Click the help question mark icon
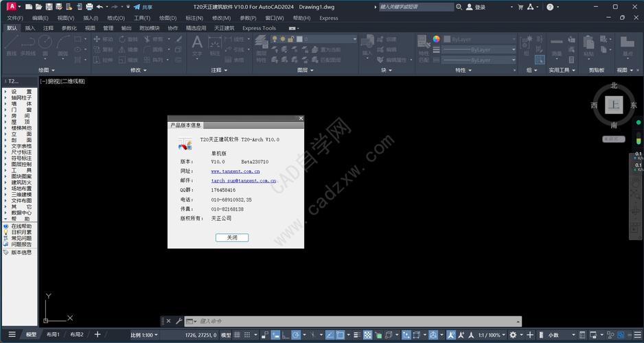The width and height of the screenshot is (644, 343). click(550, 7)
